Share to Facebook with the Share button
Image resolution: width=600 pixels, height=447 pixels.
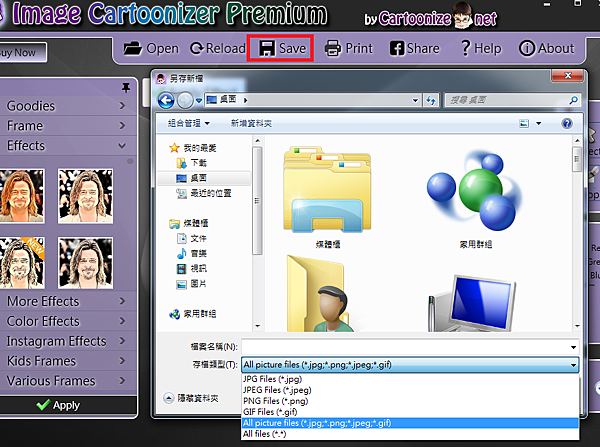pyautogui.click(x=414, y=49)
